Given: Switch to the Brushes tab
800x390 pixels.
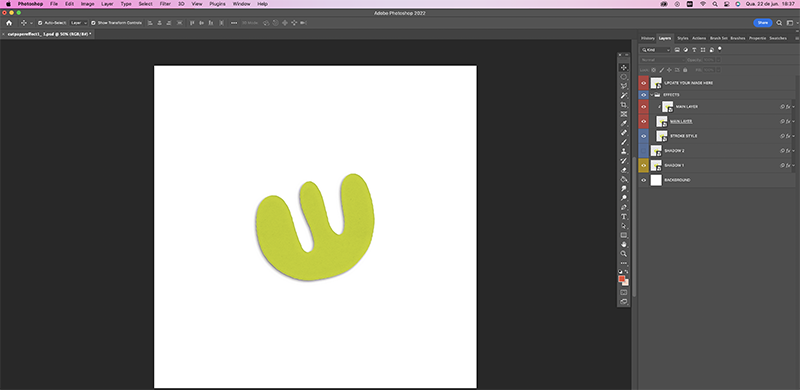Looking at the screenshot, I should coord(738,38).
